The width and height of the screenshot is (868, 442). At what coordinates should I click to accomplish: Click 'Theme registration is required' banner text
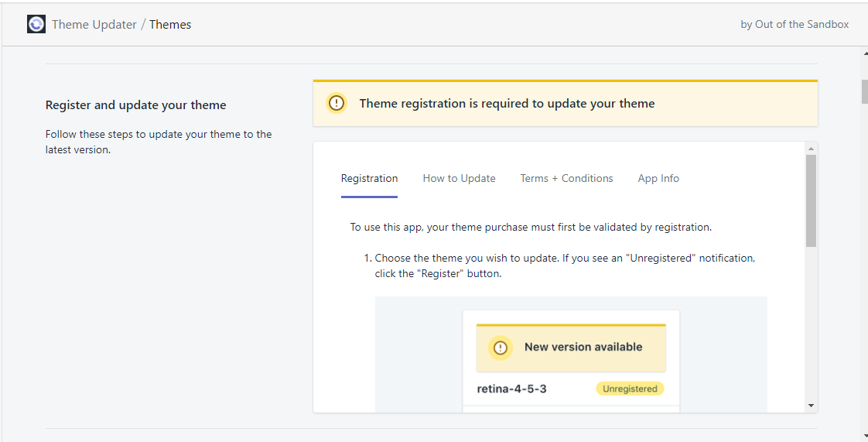point(507,104)
